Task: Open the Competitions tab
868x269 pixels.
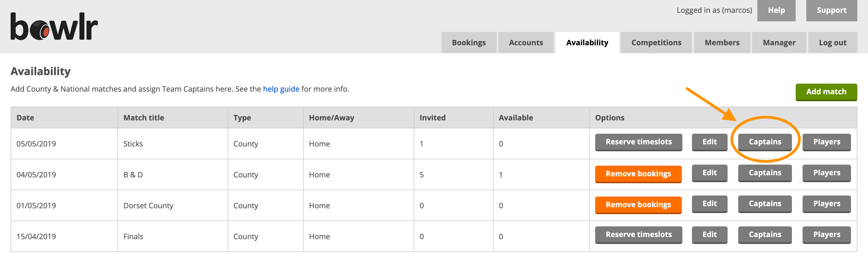Action: 656,43
